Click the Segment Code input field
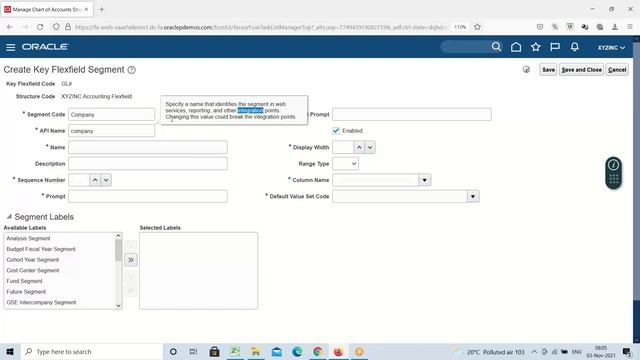Image resolution: width=640 pixels, height=360 pixels. pyautogui.click(x=111, y=115)
